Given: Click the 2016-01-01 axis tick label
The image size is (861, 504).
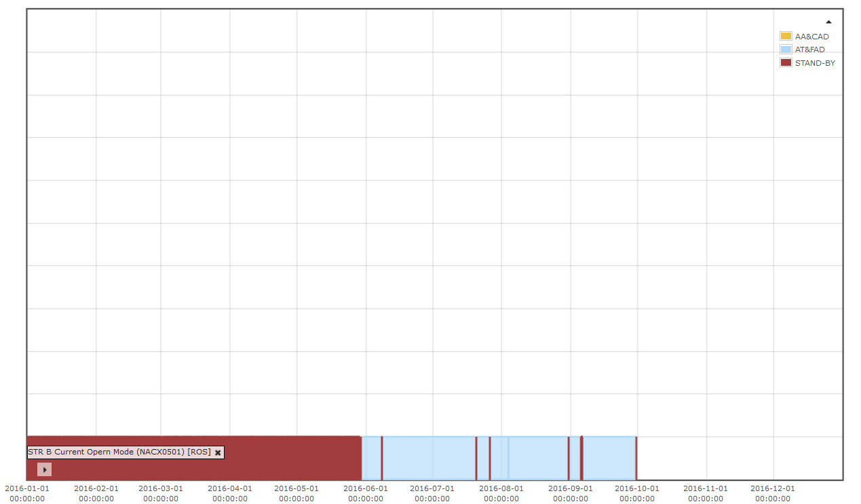Looking at the screenshot, I should point(27,493).
